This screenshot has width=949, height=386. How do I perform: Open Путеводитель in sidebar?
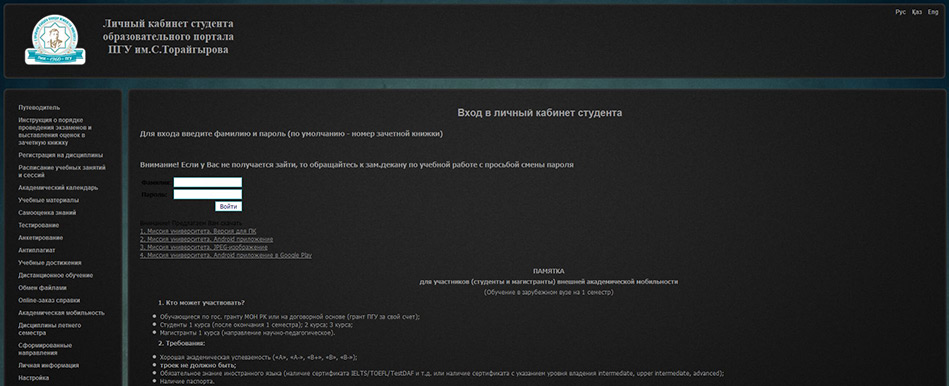39,108
